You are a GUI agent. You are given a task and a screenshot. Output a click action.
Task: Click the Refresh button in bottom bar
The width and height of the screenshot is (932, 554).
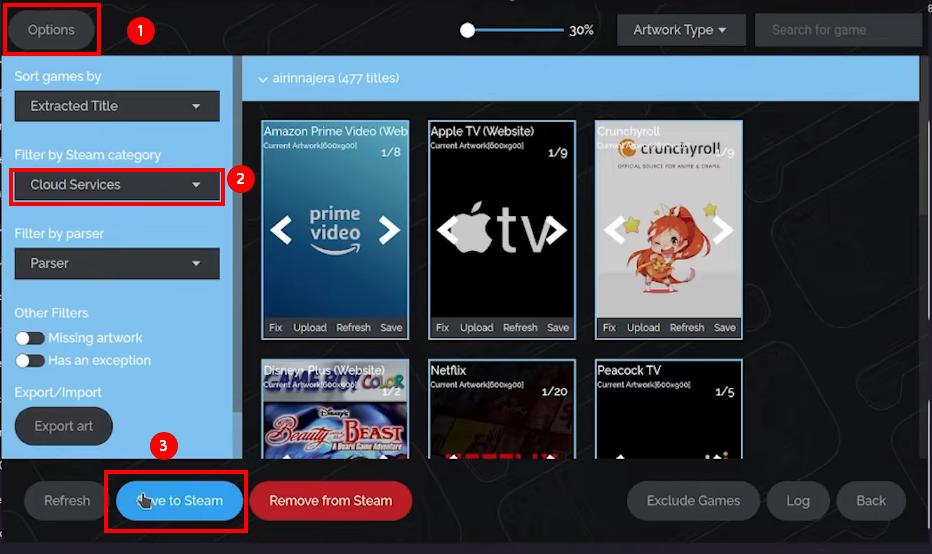click(x=67, y=501)
